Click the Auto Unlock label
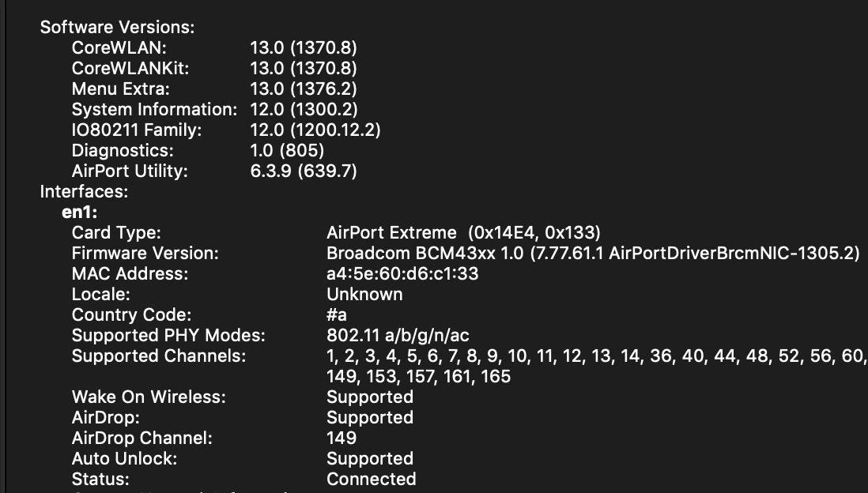This screenshot has height=493, width=868. 124,458
